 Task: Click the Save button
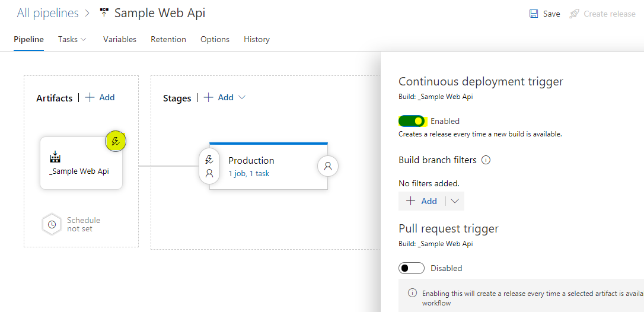coord(544,14)
